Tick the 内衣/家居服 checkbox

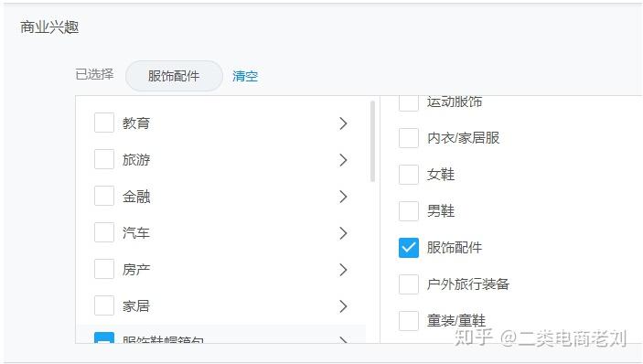[409, 138]
